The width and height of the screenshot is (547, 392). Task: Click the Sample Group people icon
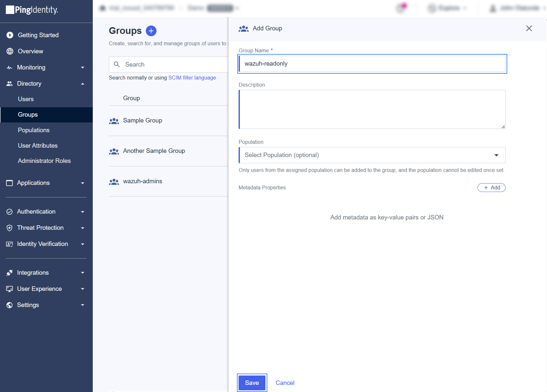114,121
